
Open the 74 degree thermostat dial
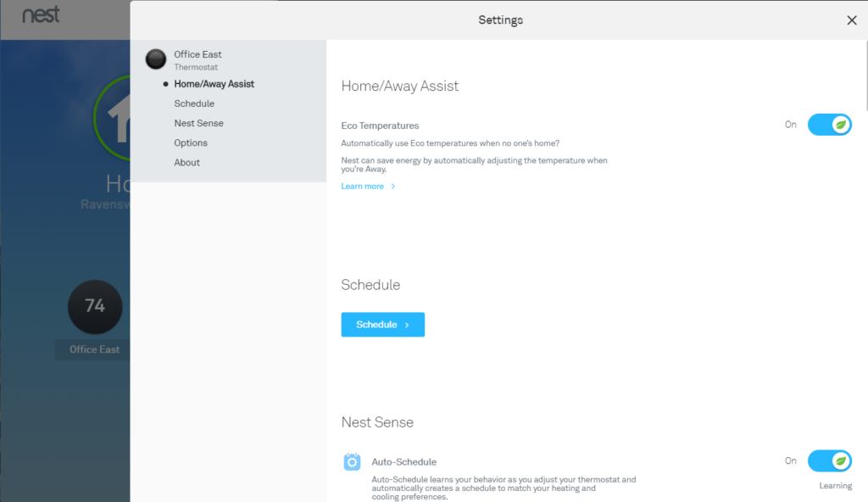(95, 306)
